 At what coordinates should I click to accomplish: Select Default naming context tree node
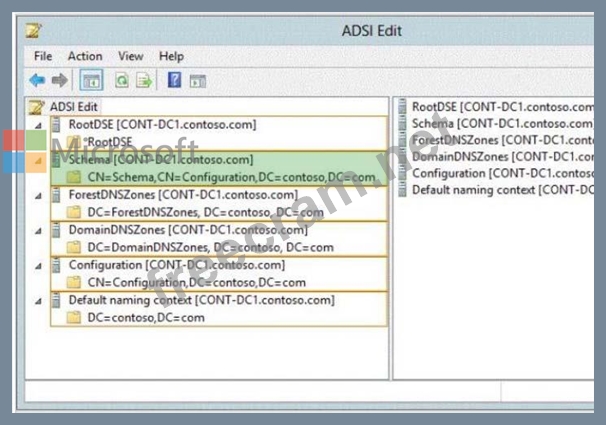click(202, 300)
